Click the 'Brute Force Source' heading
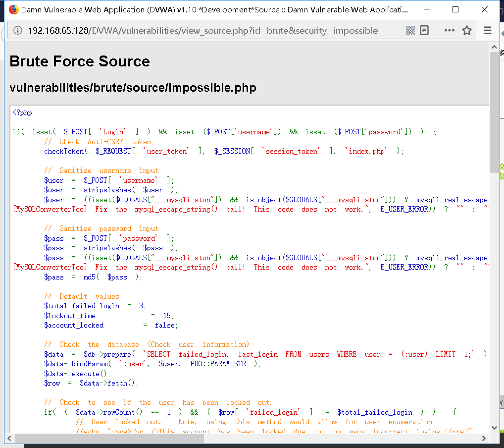The image size is (504, 448). click(80, 61)
